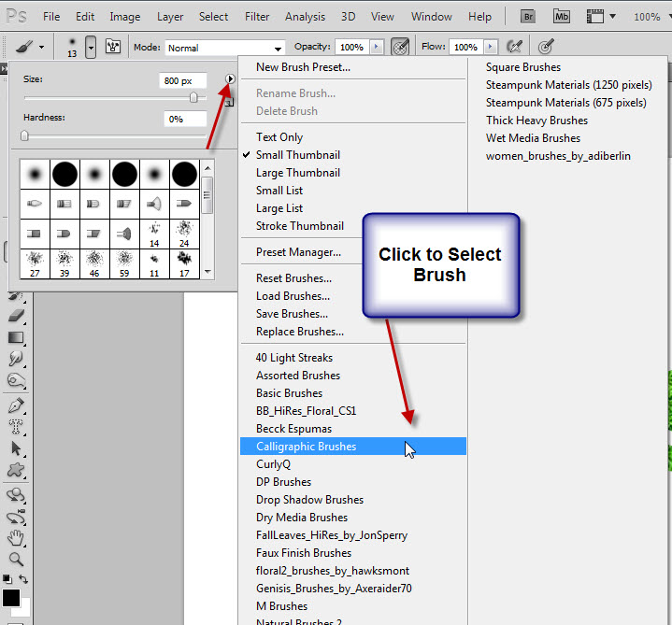The image size is (672, 625).
Task: Click the black foreground color swatch
Action: coord(10,598)
